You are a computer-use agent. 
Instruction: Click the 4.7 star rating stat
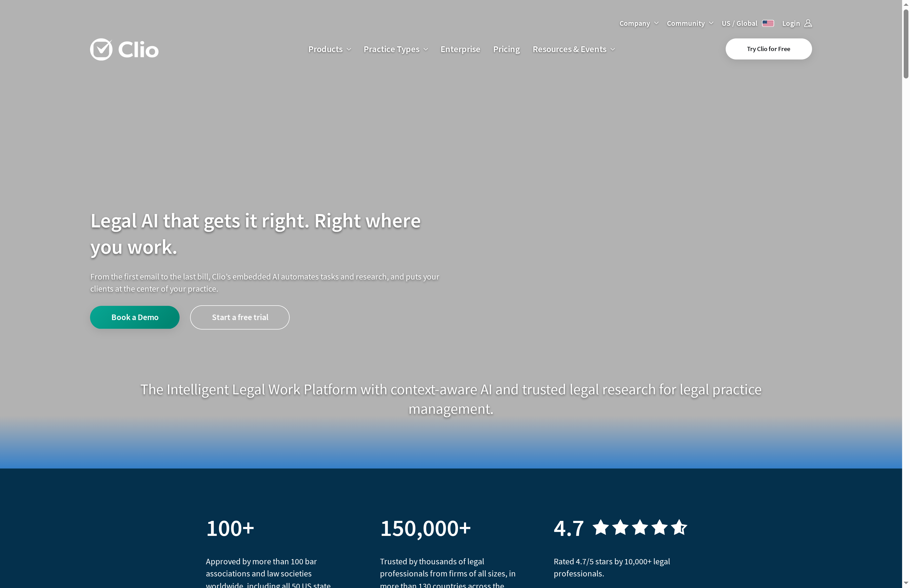[x=568, y=529]
